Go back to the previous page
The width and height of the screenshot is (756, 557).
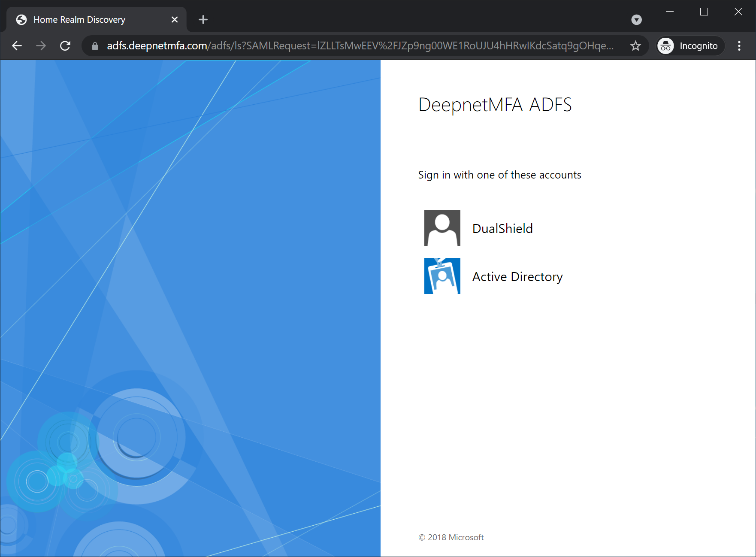[17, 46]
